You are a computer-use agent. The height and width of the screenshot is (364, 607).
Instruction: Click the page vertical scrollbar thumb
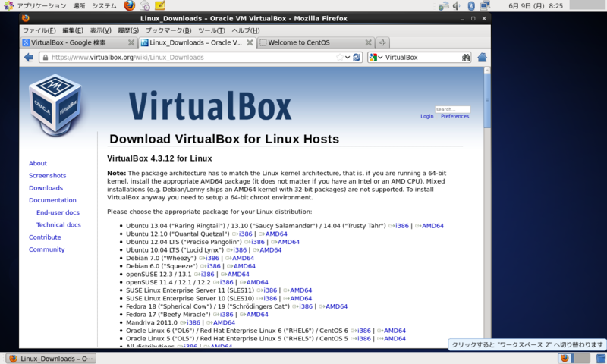tap(487, 101)
